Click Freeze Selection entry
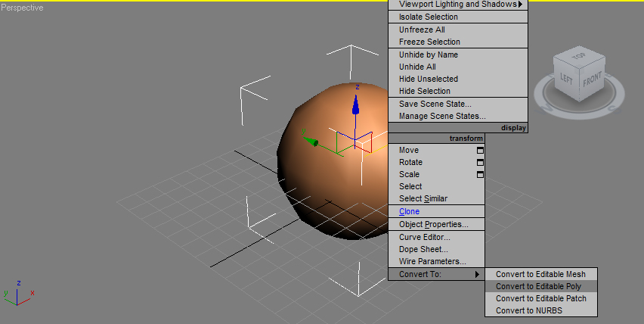Viewport: 644px width, 324px height. click(x=429, y=42)
